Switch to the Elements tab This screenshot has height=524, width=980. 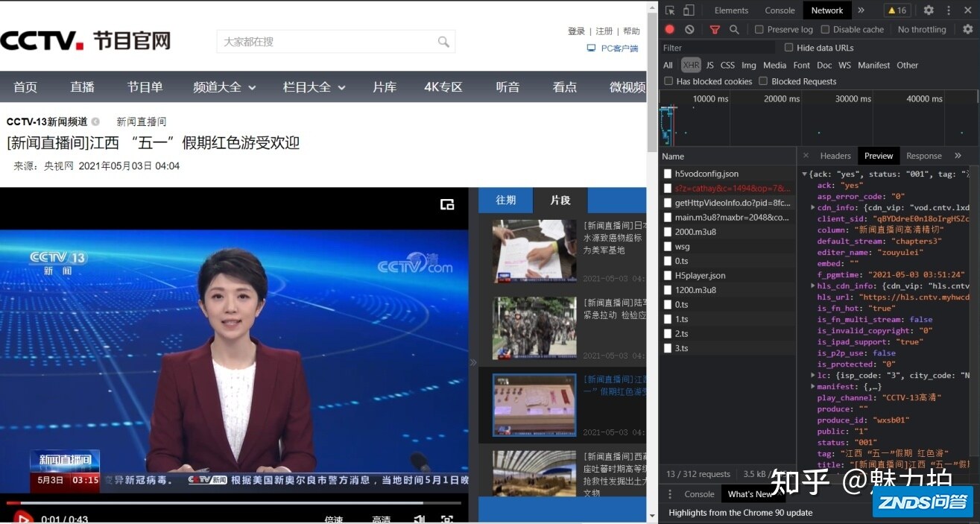[x=731, y=10]
